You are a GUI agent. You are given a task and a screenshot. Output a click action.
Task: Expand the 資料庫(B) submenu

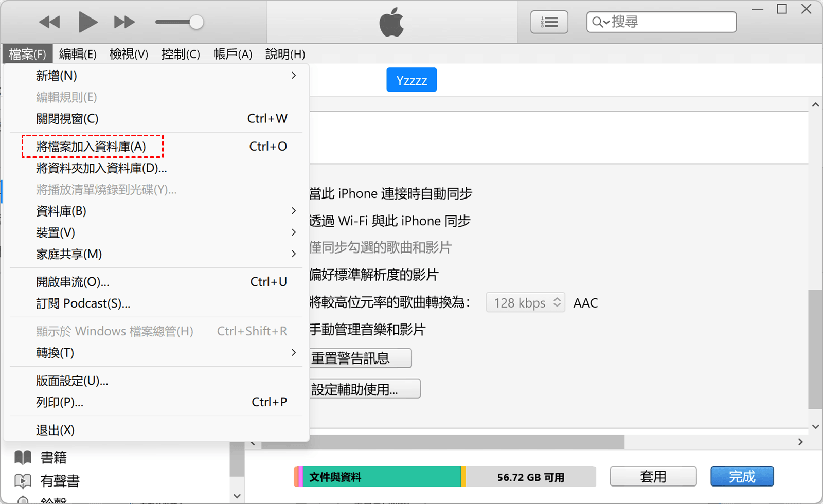point(156,211)
